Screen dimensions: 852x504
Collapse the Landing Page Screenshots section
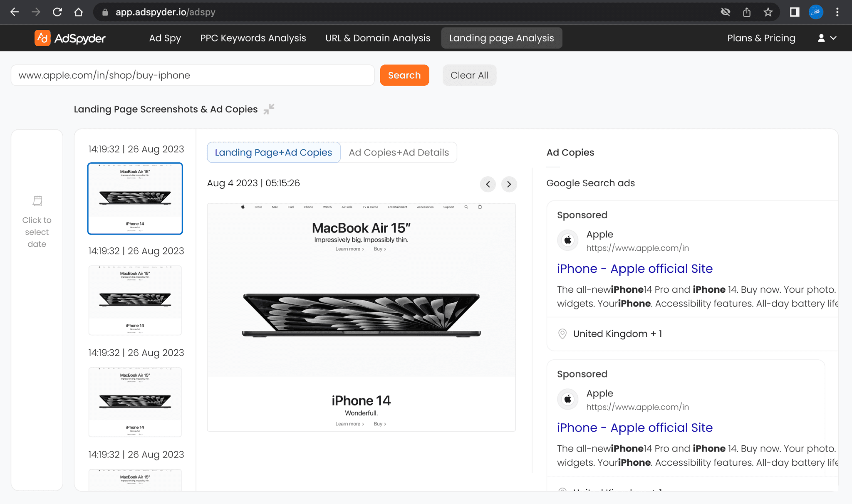click(269, 109)
